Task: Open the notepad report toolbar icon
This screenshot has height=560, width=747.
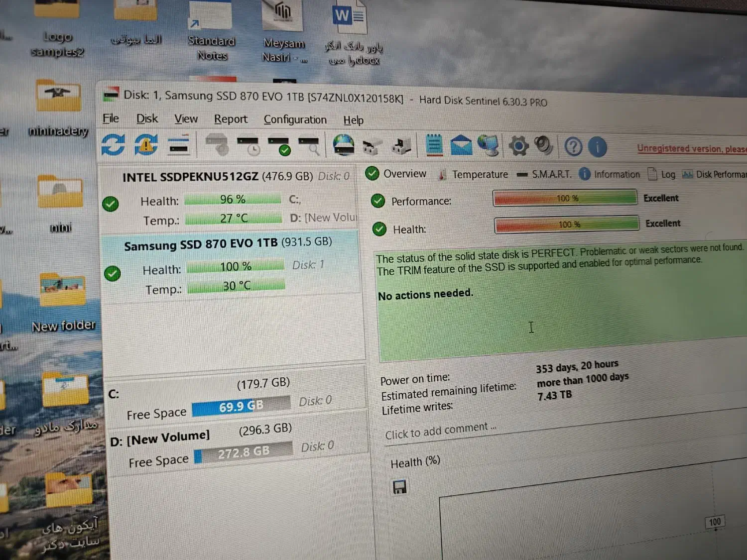Action: [434, 145]
